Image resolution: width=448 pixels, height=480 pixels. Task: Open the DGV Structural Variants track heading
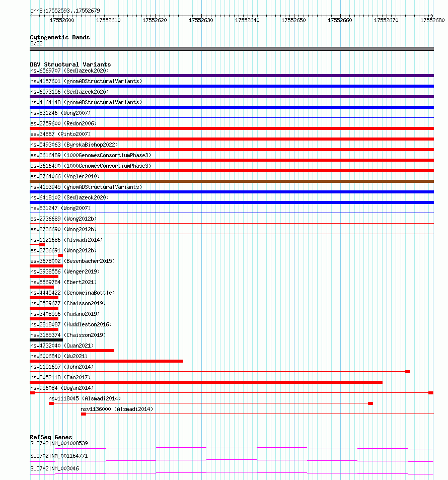[70, 64]
